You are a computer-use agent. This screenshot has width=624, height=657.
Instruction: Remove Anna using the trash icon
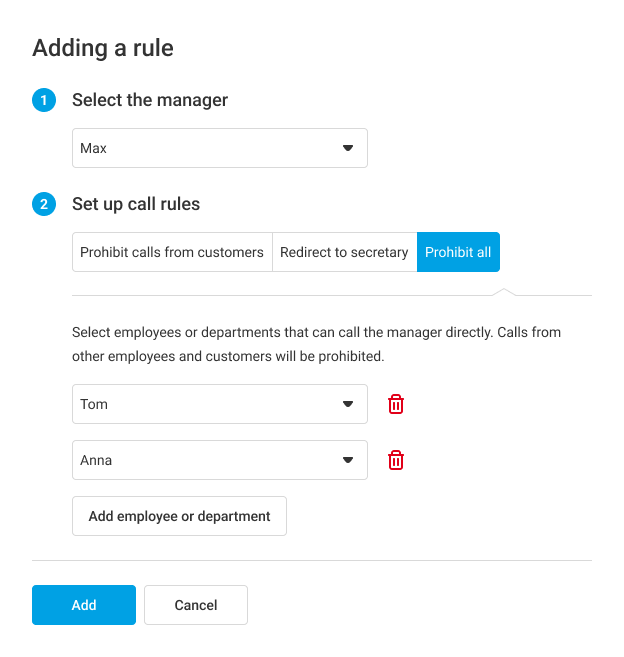coord(396,460)
